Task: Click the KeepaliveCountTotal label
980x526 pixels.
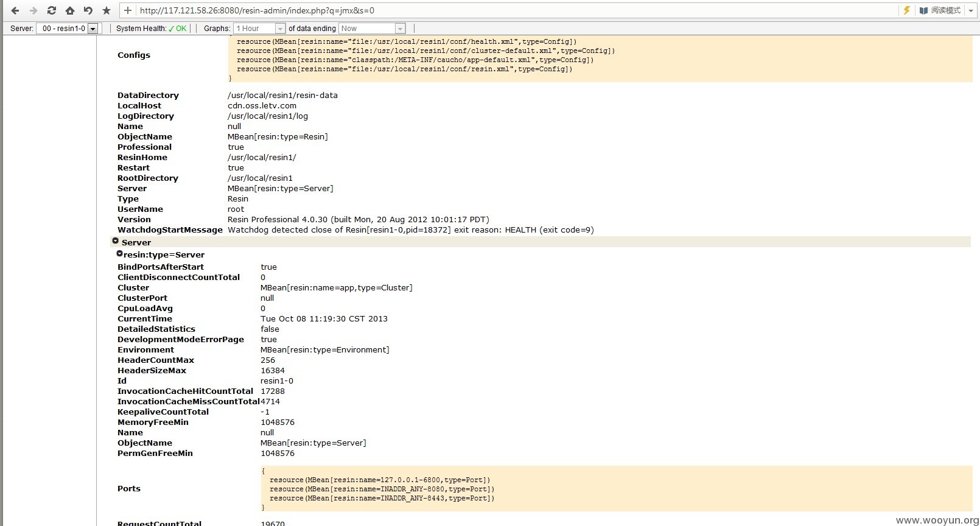Action: click(x=163, y=412)
